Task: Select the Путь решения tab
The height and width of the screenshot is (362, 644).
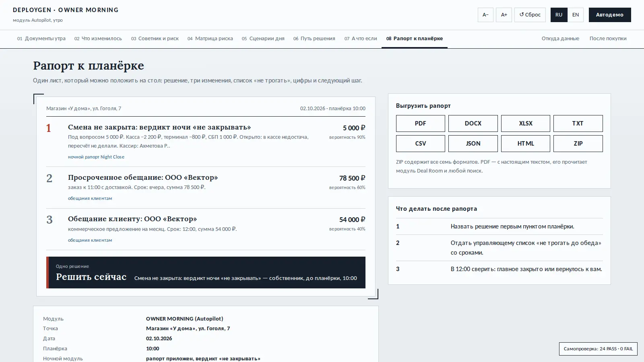Action: click(x=314, y=39)
